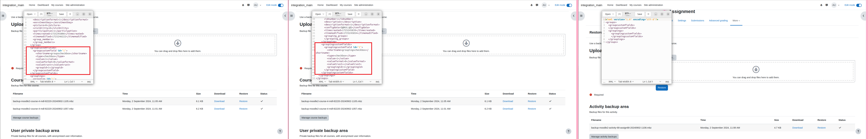Viewport: 868px width, 139px height.
Task: Open notifications bell on Assignment page
Action: pos(821,5)
